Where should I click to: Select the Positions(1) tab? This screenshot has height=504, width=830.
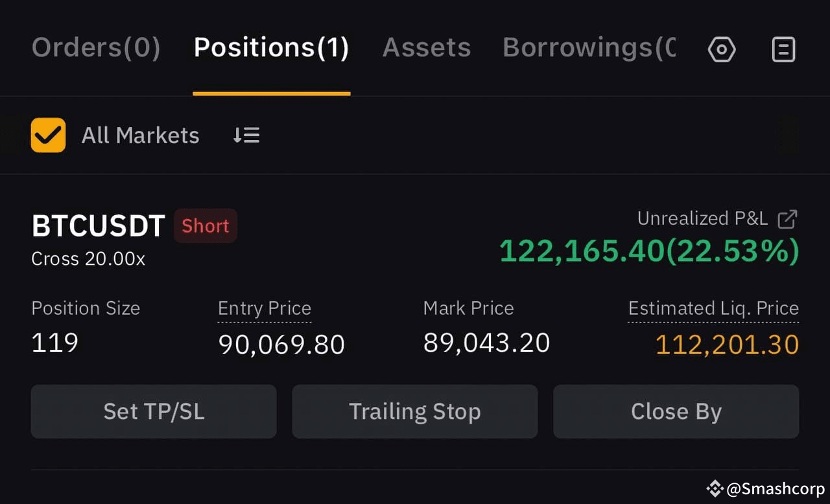point(271,48)
